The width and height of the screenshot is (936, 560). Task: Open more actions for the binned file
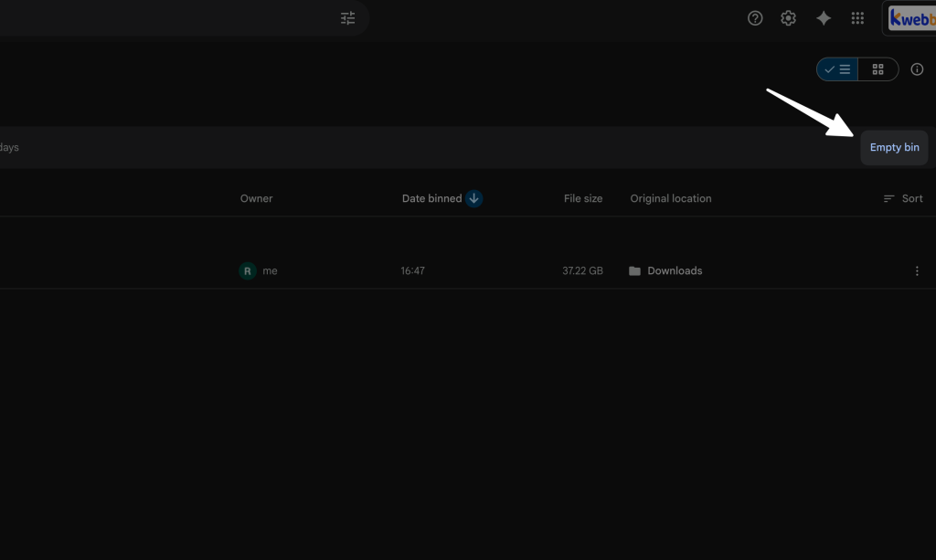pos(917,270)
